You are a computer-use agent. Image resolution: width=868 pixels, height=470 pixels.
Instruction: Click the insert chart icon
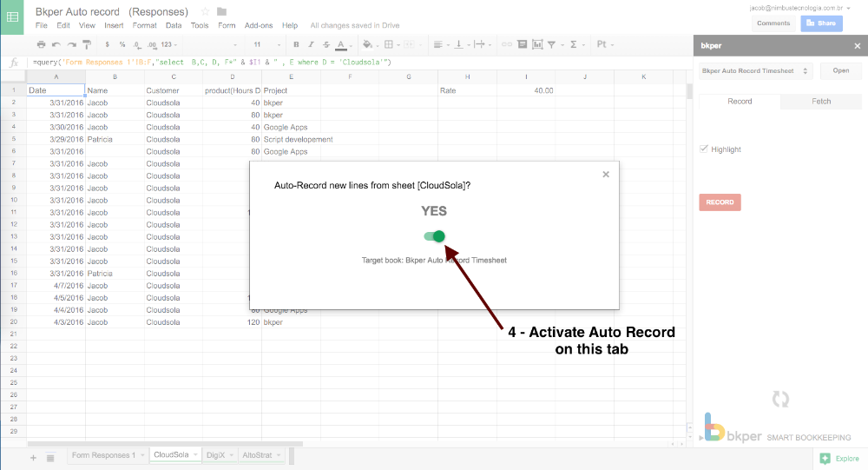[537, 44]
